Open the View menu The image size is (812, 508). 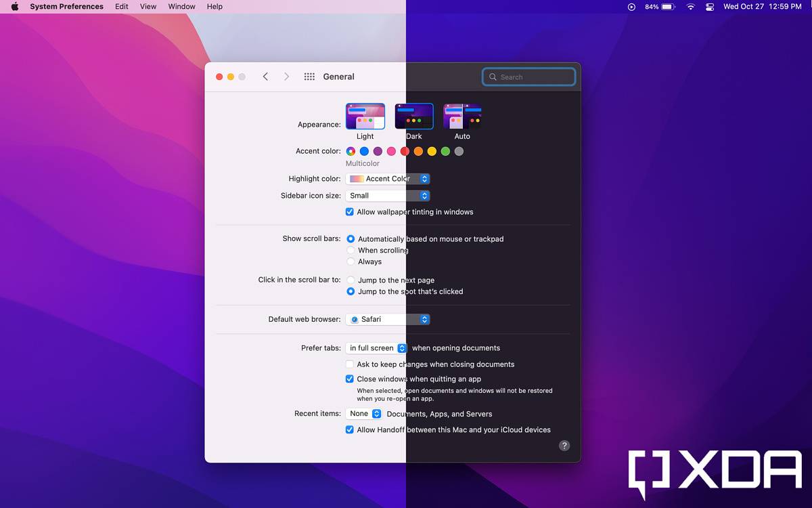click(148, 7)
